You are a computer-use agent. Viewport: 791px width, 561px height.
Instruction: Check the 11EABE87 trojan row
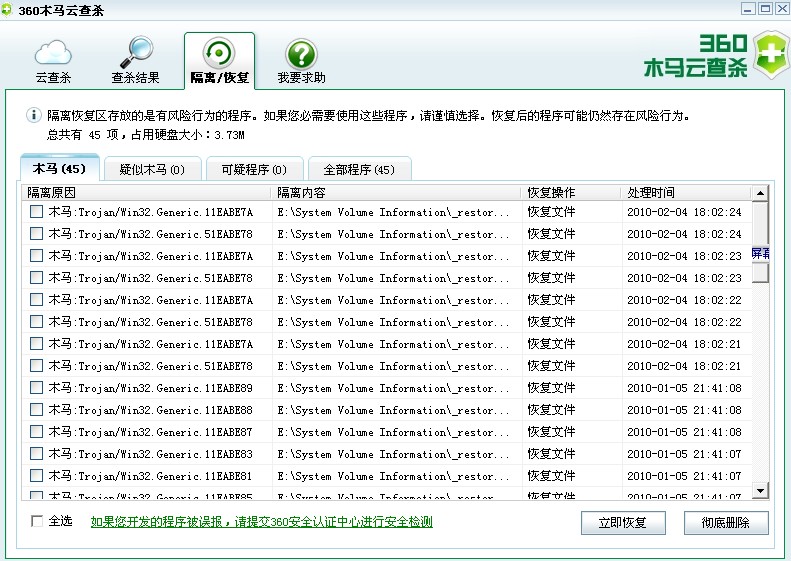[36, 431]
